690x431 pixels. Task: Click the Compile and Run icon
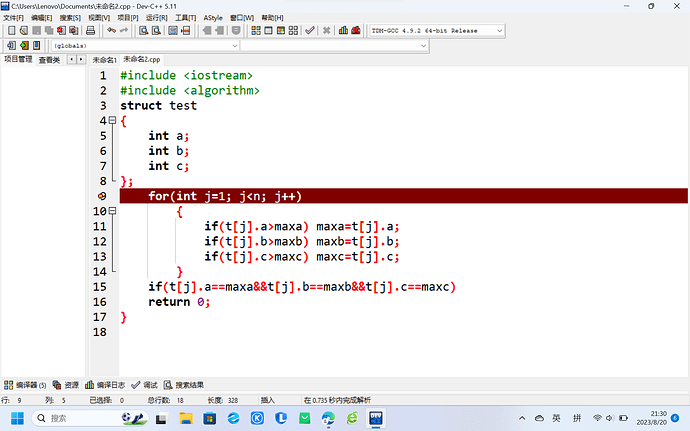pyautogui.click(x=281, y=30)
